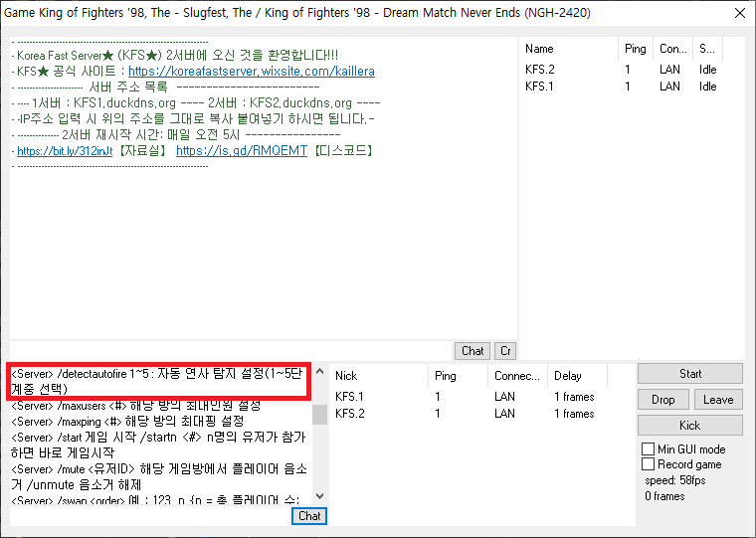Click the server log scroll-down arrow

coord(319,495)
